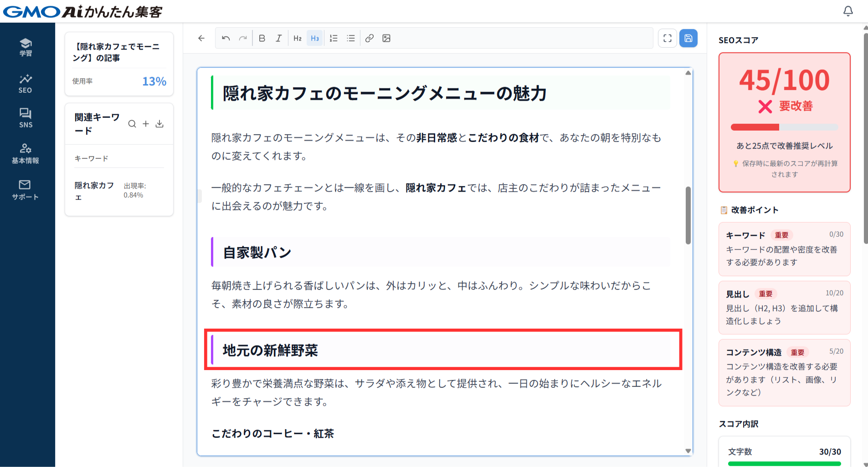This screenshot has height=467, width=868.
Task: Open the SNS section in sidebar
Action: click(x=26, y=118)
